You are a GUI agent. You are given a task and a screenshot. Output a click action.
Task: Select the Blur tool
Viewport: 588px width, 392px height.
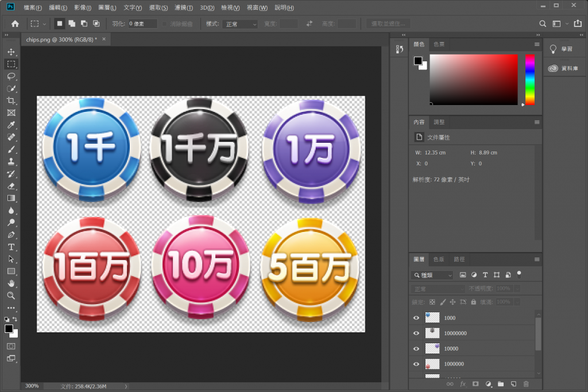pyautogui.click(x=11, y=210)
